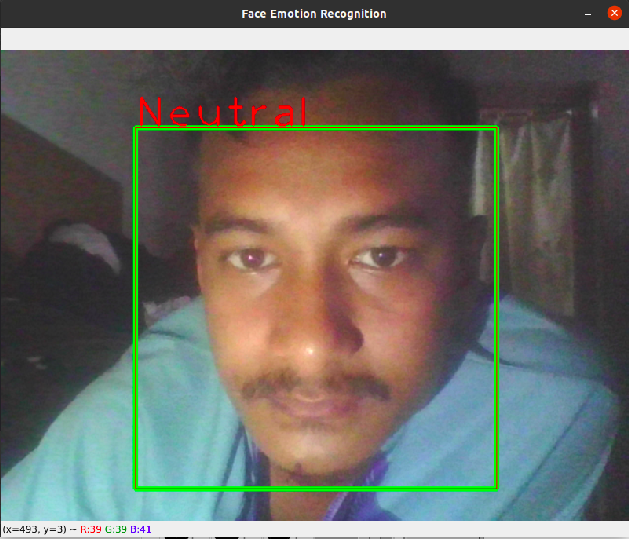Click the person's right-side eye in the frame
Viewport: 629px width, 539px height.
coord(378,259)
